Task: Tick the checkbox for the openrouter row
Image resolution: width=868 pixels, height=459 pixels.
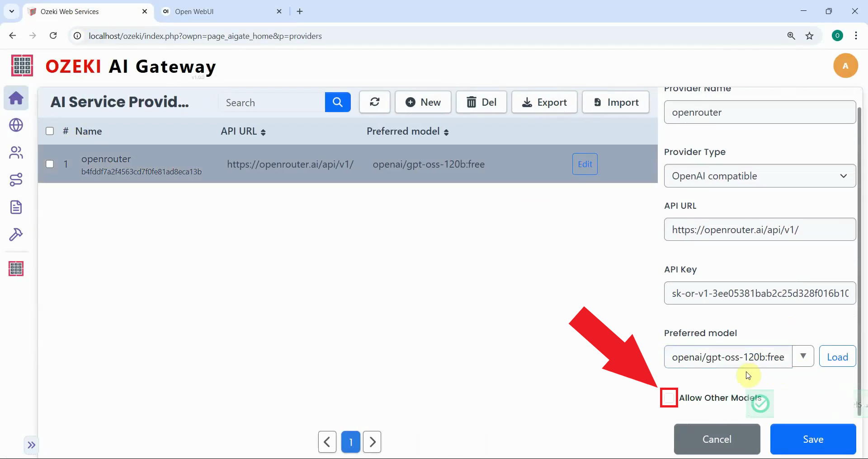Action: [50, 164]
